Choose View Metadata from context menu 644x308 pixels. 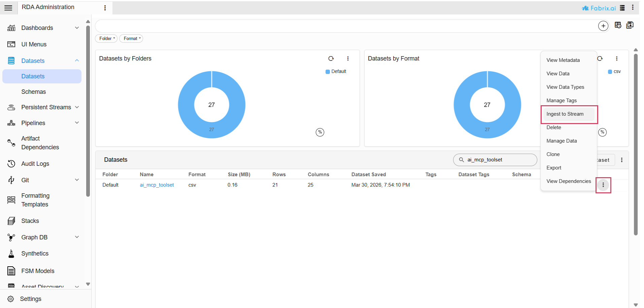(563, 60)
